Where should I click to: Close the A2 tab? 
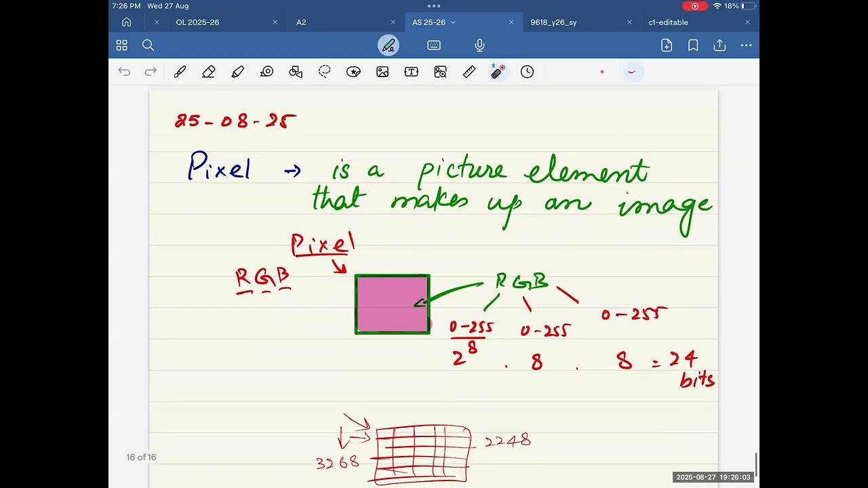pos(393,22)
